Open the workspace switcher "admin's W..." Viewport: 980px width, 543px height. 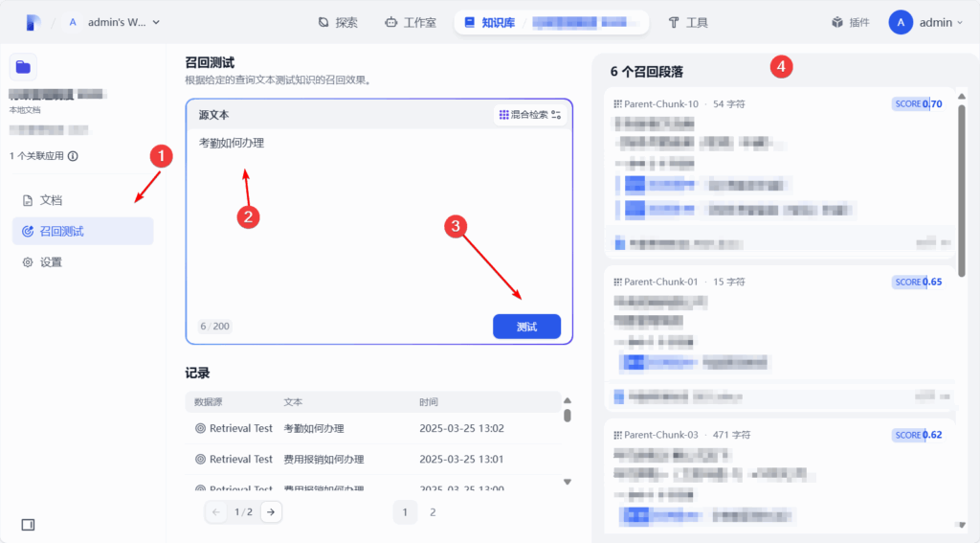click(x=113, y=22)
